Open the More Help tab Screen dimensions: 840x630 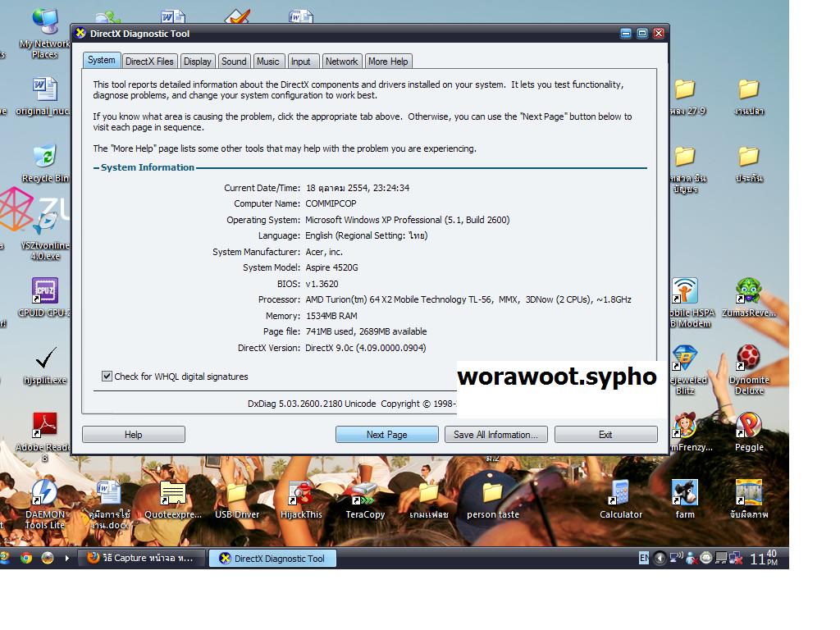[387, 62]
